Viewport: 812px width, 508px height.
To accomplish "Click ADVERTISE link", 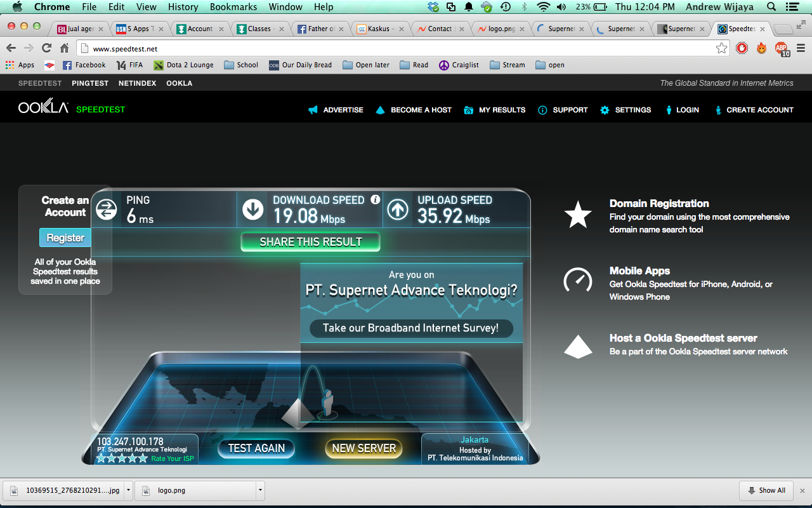I will (x=336, y=110).
